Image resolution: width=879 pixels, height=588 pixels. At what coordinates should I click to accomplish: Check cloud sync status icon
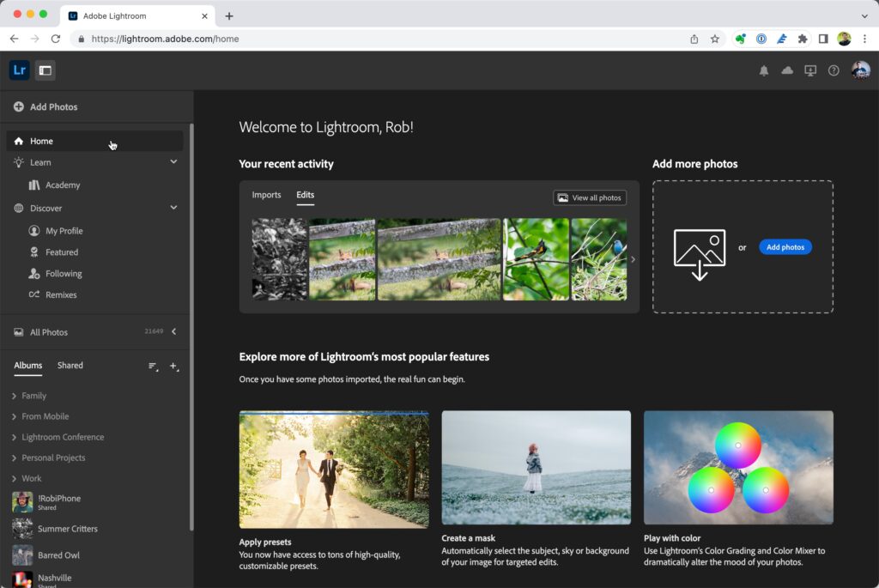[x=787, y=71]
